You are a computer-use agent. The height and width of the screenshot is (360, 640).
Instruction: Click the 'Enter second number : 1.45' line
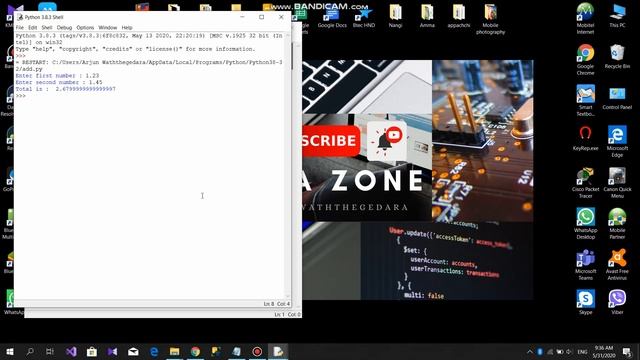[59, 82]
